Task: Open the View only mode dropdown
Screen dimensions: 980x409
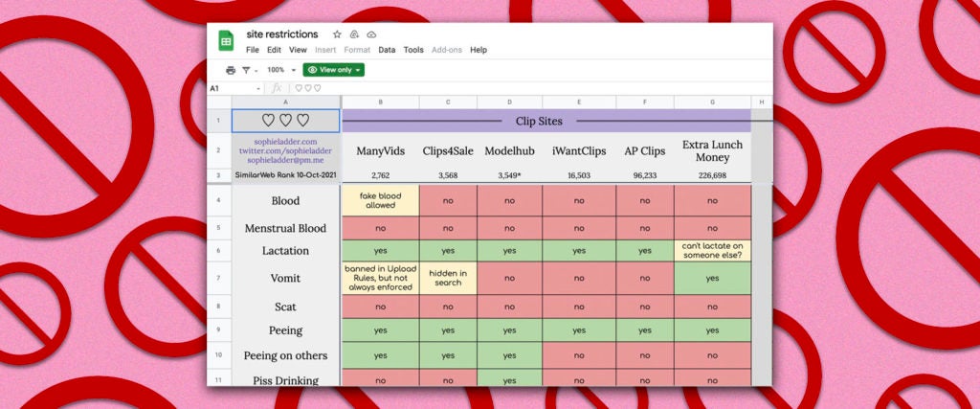Action: click(x=333, y=70)
